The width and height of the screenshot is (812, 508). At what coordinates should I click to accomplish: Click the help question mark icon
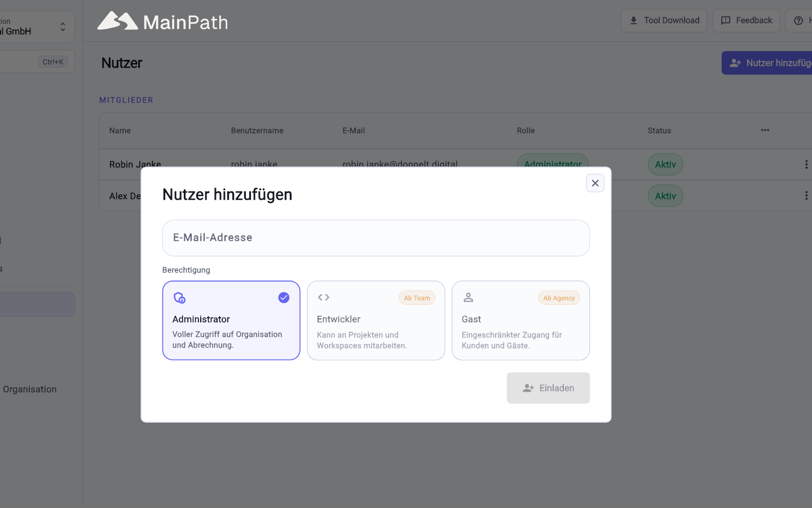tap(798, 21)
